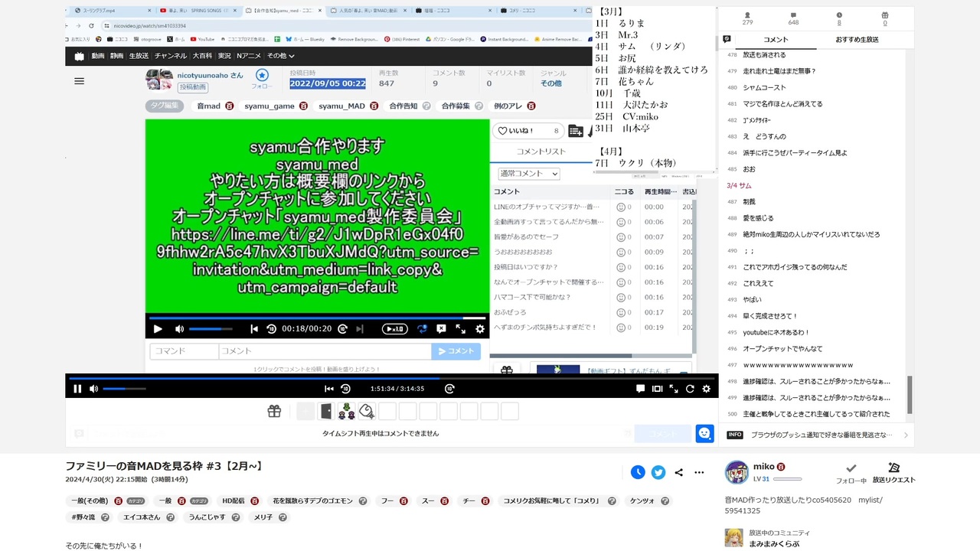Adjust broadcast volume slider
The image size is (980, 551).
124,389
